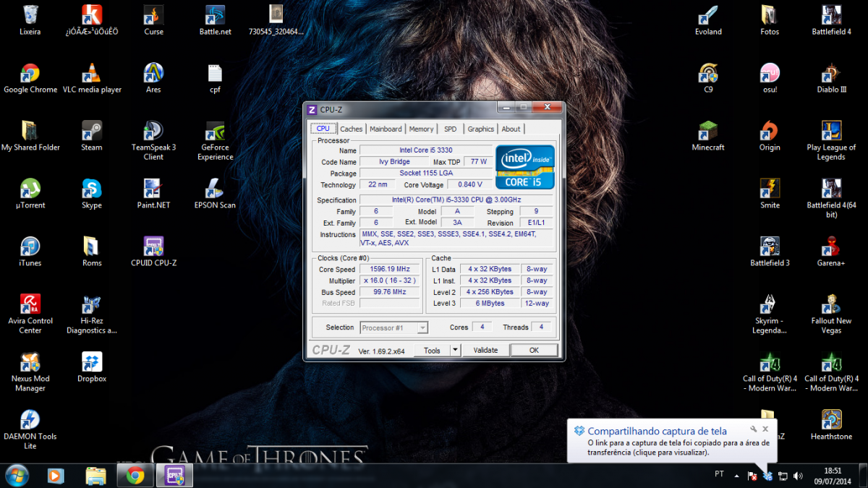Open notification settings wrench icon
This screenshot has width=868, height=488.
(x=753, y=429)
